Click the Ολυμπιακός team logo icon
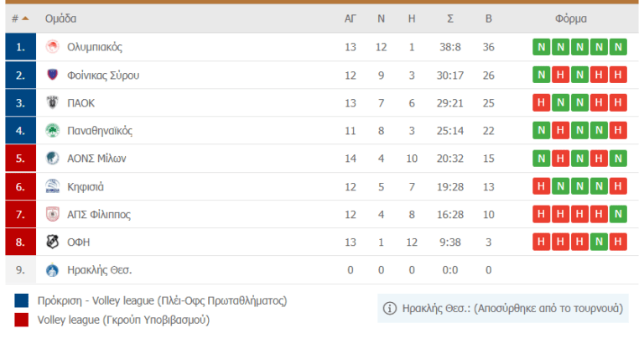The image size is (644, 339). tap(53, 47)
